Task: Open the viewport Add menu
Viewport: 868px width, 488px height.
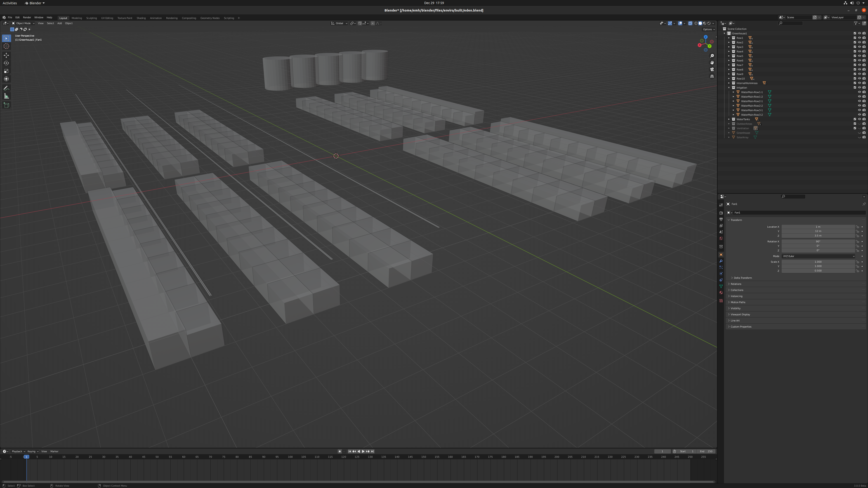Action: click(59, 23)
